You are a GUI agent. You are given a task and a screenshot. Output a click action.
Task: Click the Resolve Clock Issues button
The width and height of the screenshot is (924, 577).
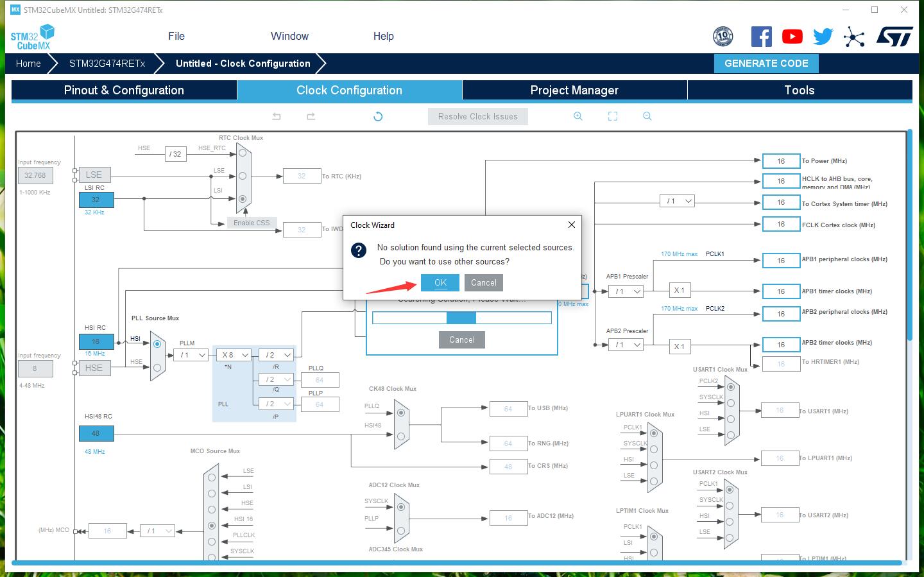[x=478, y=116]
